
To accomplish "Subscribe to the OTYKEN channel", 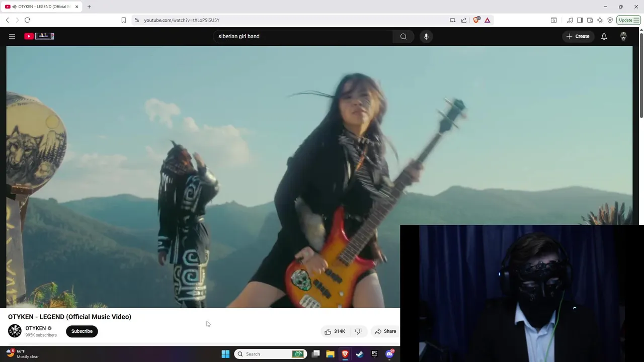I will tap(82, 331).
